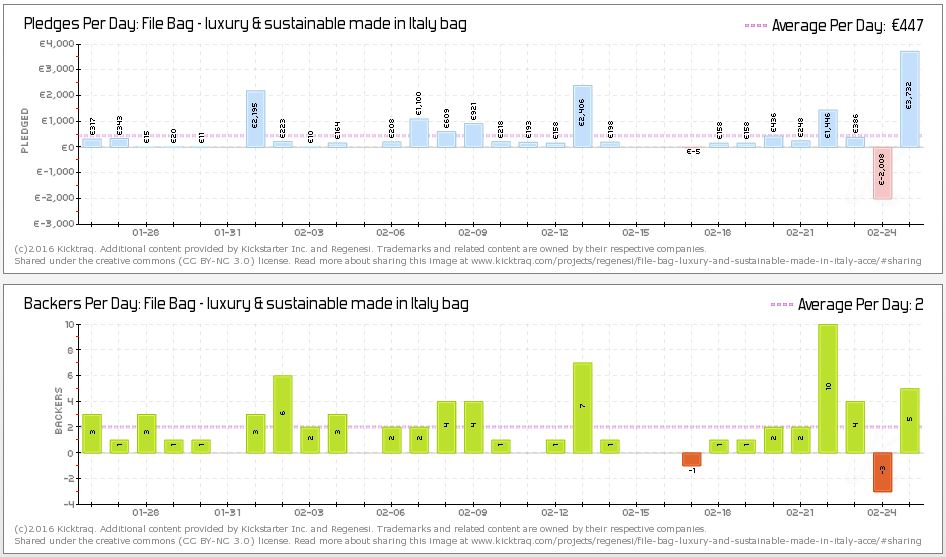
Task: Click the 8 tick on Backers y-axis
Action: [x=71, y=350]
